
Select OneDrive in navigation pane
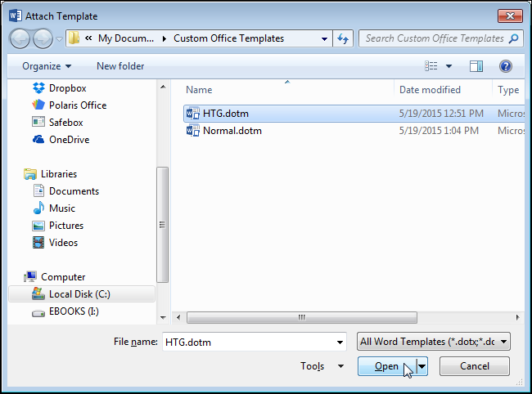tap(61, 140)
